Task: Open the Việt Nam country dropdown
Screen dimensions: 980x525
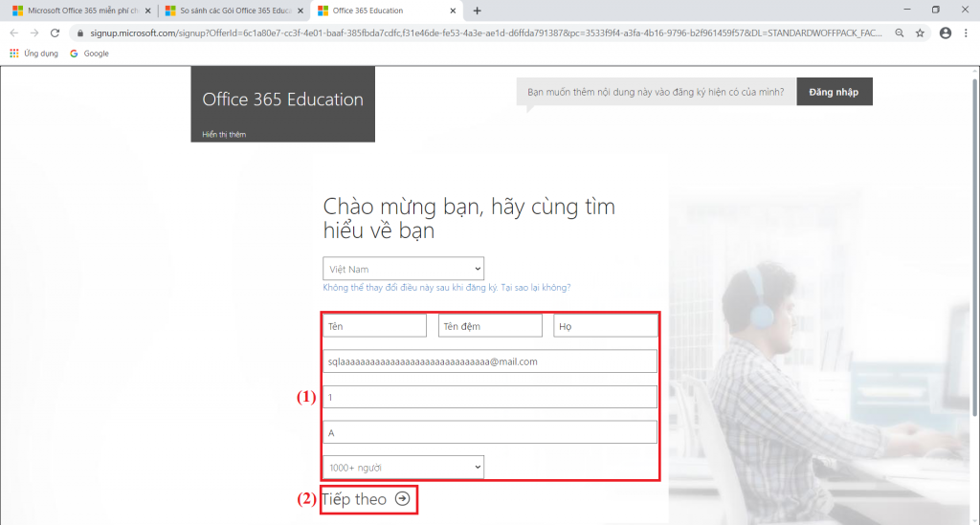Action: [403, 269]
